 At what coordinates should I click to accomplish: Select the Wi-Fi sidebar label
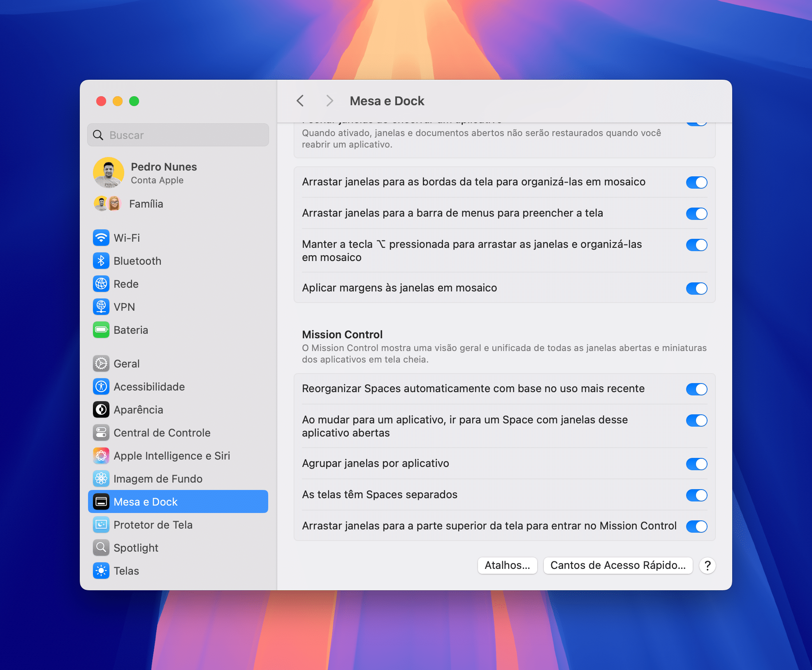coord(127,238)
